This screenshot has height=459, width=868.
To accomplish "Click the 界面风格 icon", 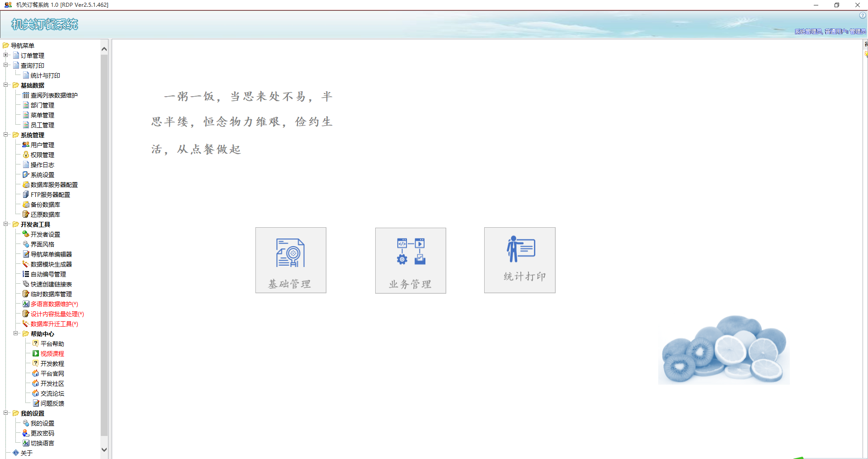I will click(x=26, y=244).
